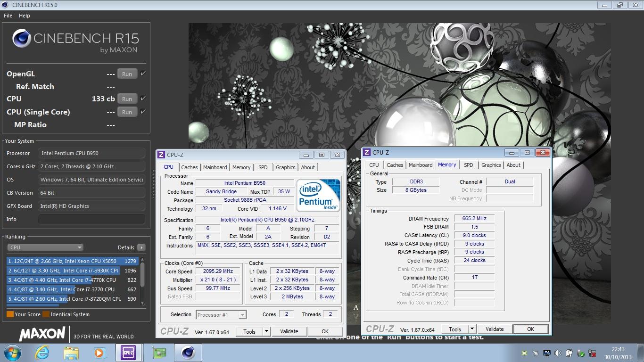Select the Intel Xeon CPU X5650 ranking row
Viewport: 644px width, 362px height.
tap(72, 261)
